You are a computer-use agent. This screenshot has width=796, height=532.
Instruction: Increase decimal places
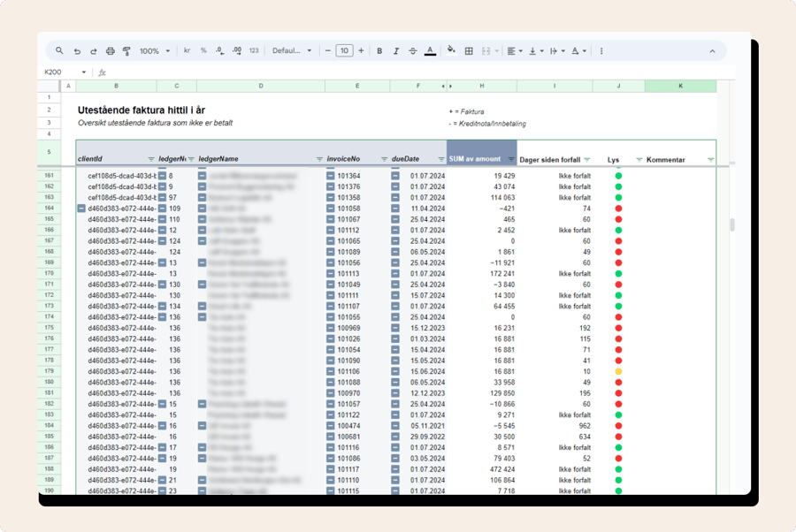tap(237, 50)
